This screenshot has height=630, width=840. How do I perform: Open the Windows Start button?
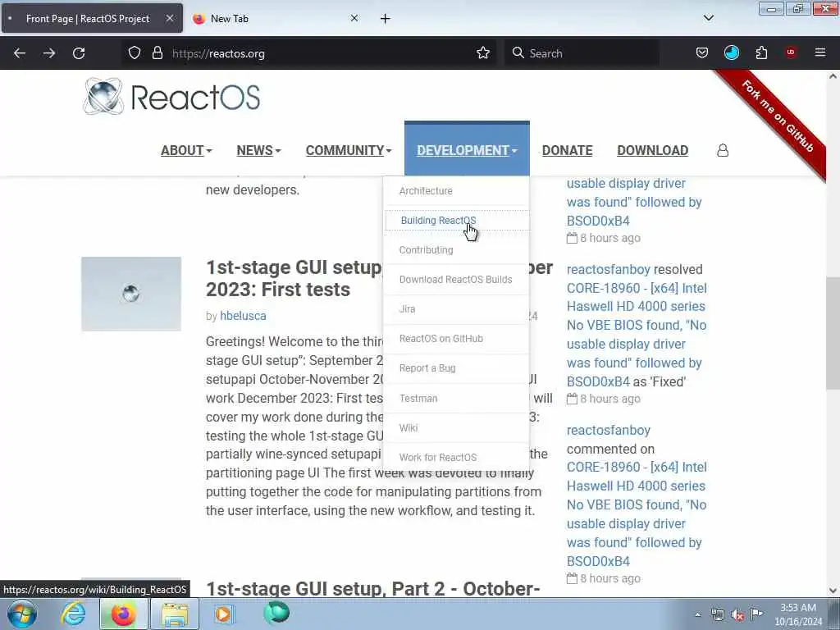pyautogui.click(x=22, y=614)
